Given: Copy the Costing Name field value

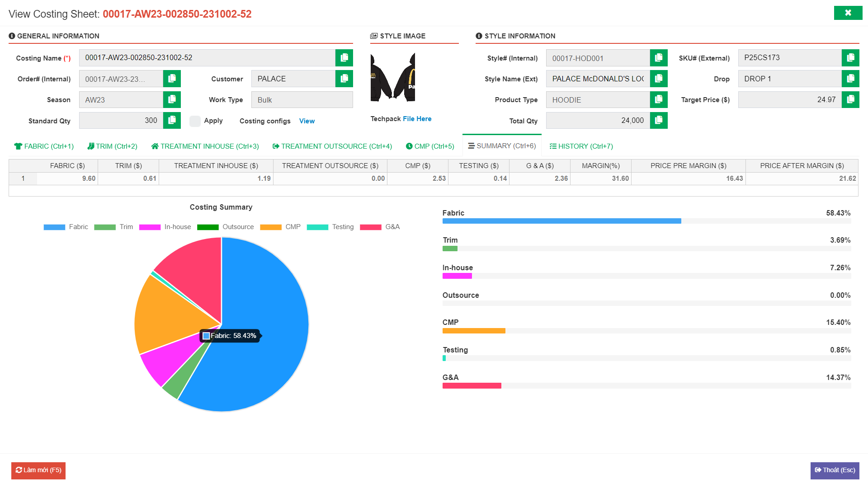Looking at the screenshot, I should pos(344,58).
